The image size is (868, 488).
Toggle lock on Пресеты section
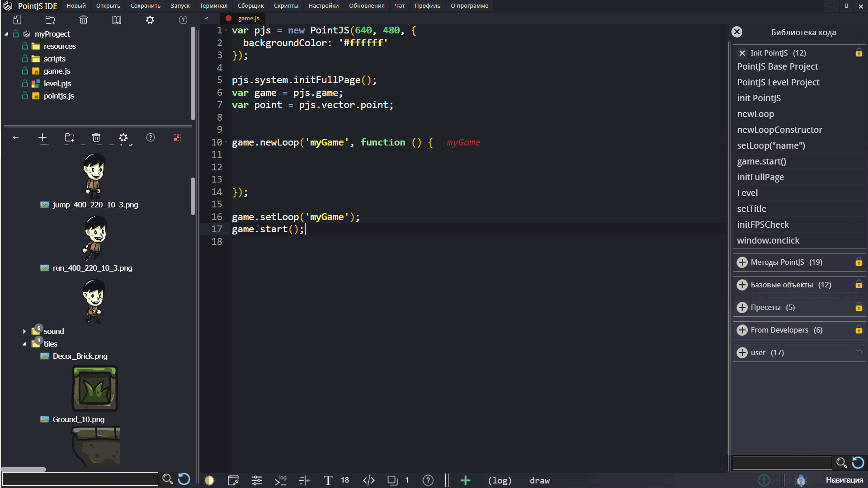859,307
